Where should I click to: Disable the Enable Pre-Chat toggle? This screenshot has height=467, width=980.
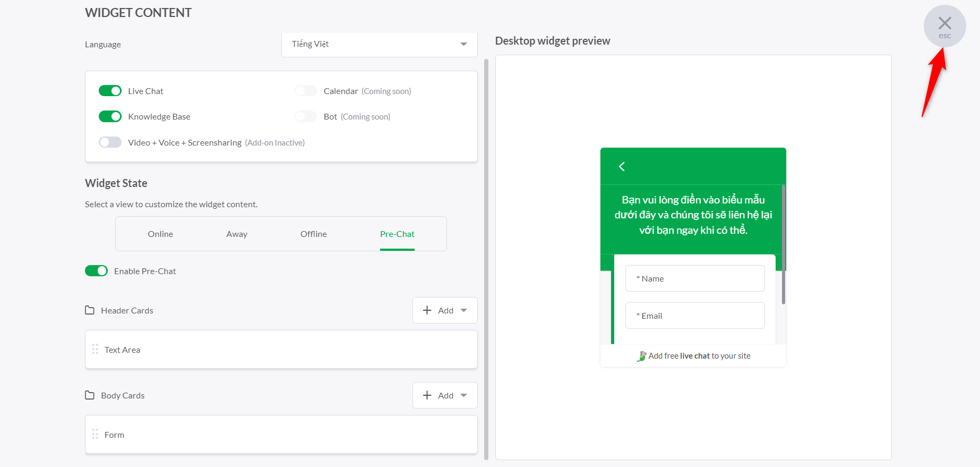pos(96,271)
